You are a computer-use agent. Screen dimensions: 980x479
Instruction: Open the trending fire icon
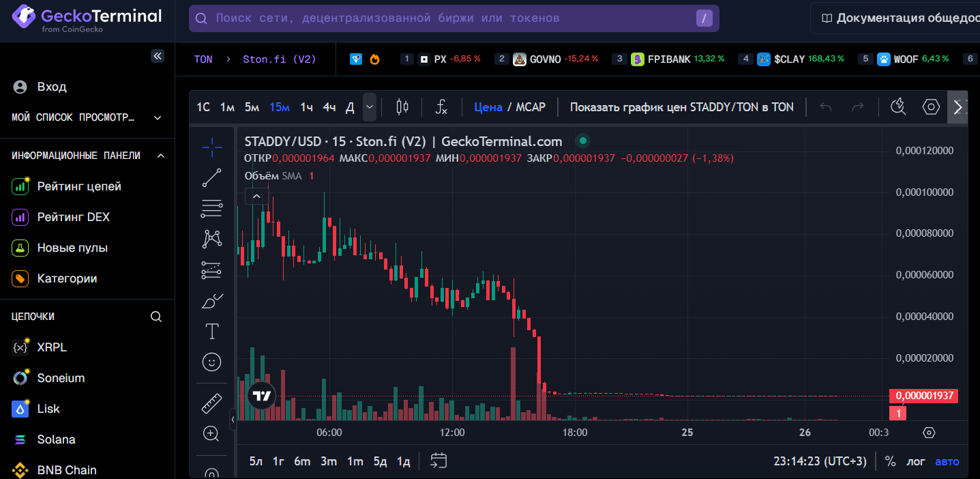coord(374,59)
